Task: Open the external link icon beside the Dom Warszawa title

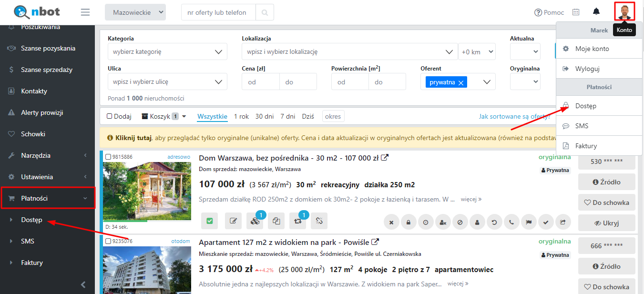Action: click(385, 157)
